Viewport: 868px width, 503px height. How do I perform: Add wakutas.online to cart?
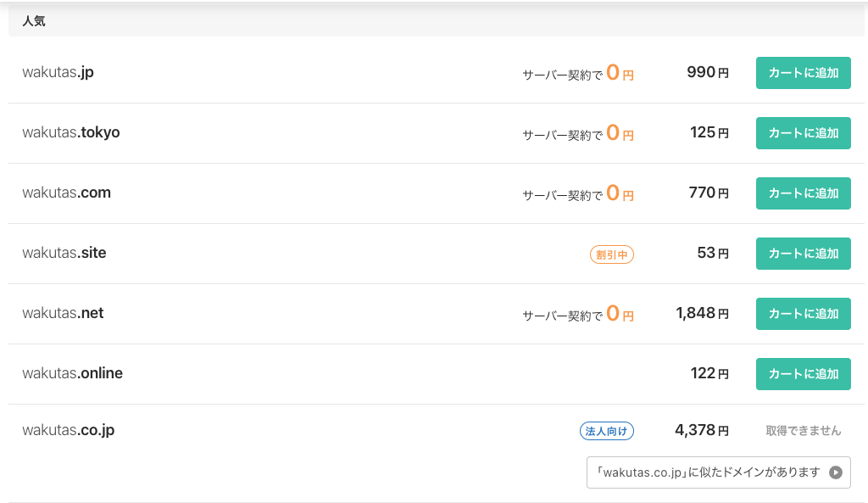[x=803, y=374]
